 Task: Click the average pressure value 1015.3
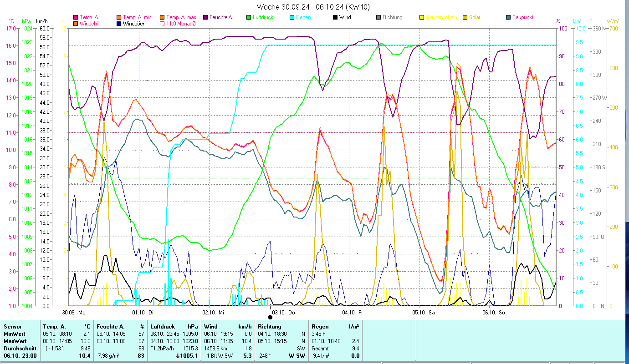(x=190, y=349)
